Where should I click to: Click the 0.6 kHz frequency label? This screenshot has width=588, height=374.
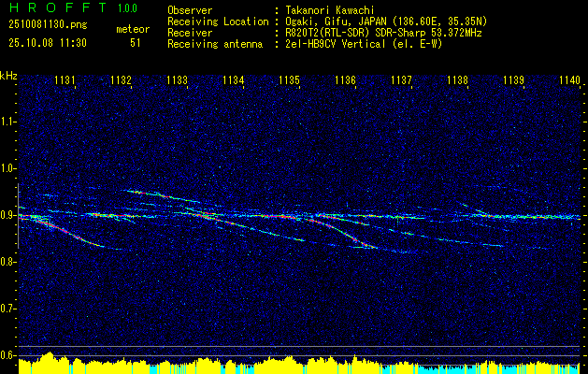(7, 355)
